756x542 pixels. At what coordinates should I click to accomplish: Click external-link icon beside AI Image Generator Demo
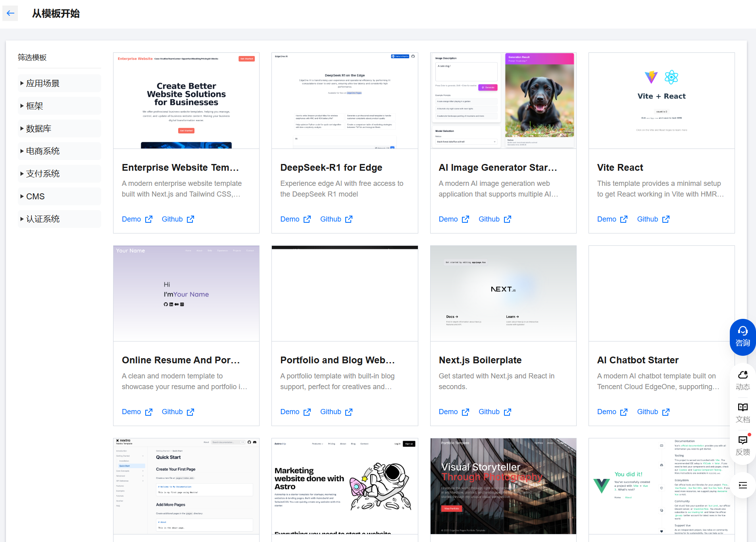pos(466,219)
